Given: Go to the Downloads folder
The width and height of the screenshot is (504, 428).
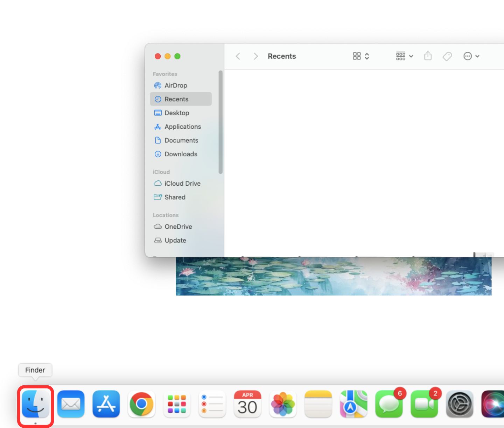Looking at the screenshot, I should pyautogui.click(x=181, y=154).
